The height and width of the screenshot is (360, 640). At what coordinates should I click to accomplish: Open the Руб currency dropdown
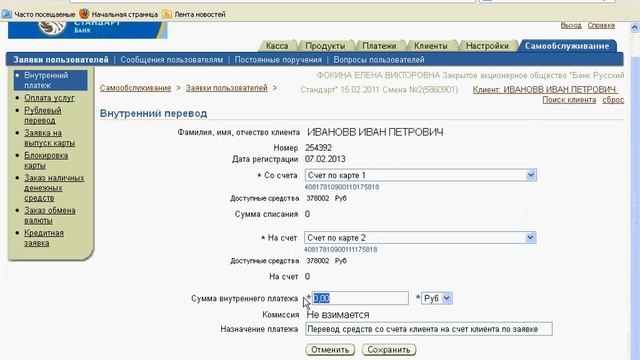coord(437,298)
